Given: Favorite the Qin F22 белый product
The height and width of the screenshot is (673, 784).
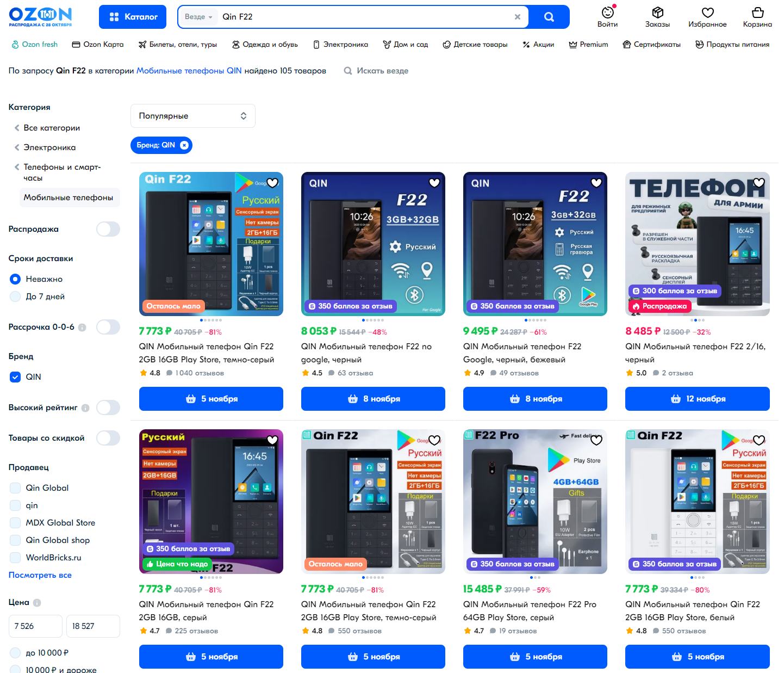Looking at the screenshot, I should pyautogui.click(x=759, y=440).
